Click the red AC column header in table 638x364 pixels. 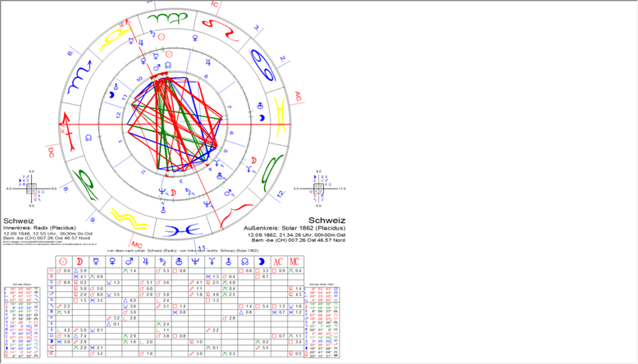[278, 262]
